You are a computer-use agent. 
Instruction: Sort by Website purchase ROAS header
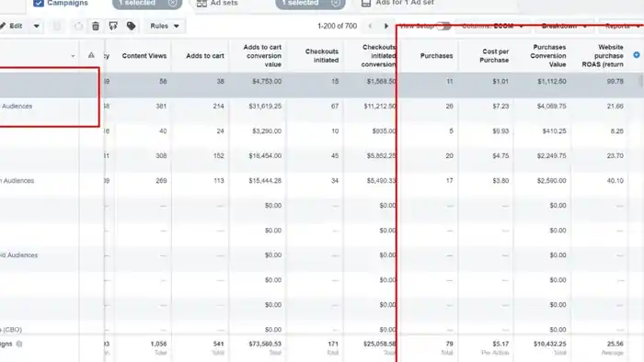[x=603, y=56]
